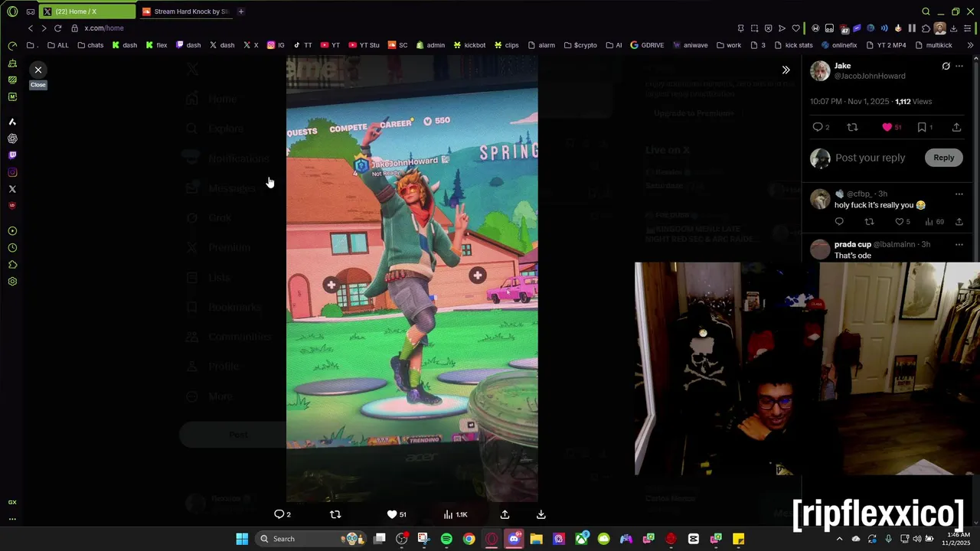The height and width of the screenshot is (551, 980).
Task: Repost from the media viewer bottom bar
Action: (335, 514)
